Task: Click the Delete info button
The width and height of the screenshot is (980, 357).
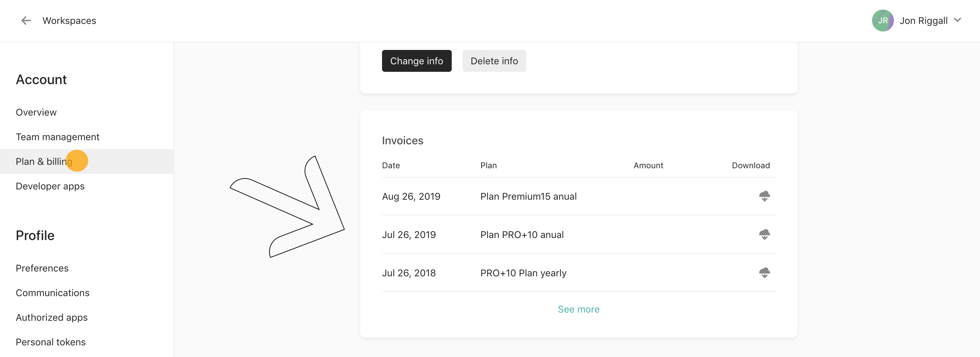Action: coord(494,61)
